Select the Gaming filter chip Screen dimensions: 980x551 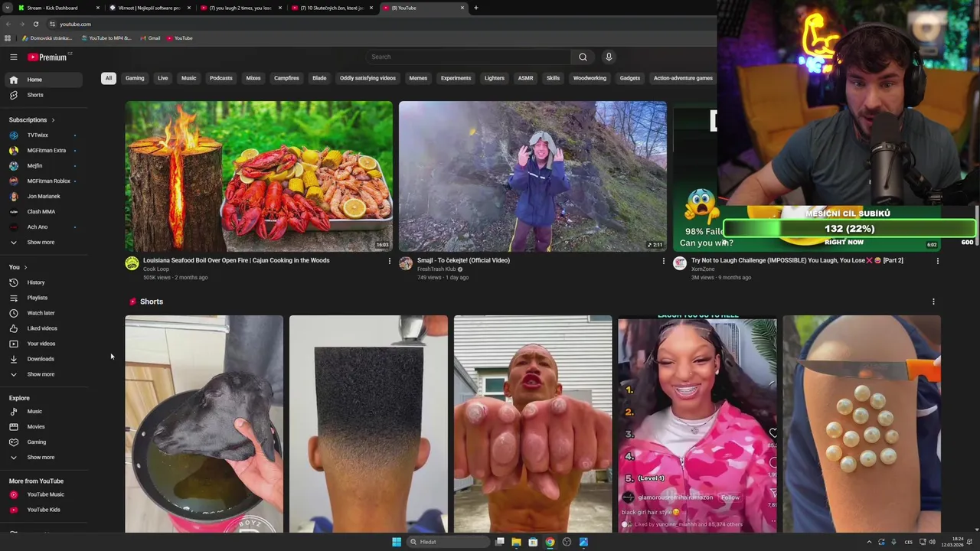135,78
